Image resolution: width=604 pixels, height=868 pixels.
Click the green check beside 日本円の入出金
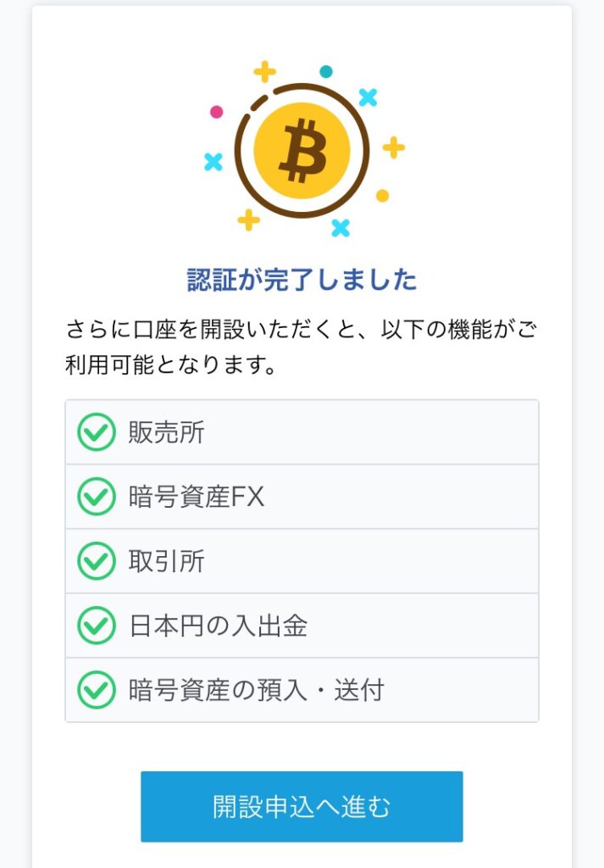coord(97,626)
